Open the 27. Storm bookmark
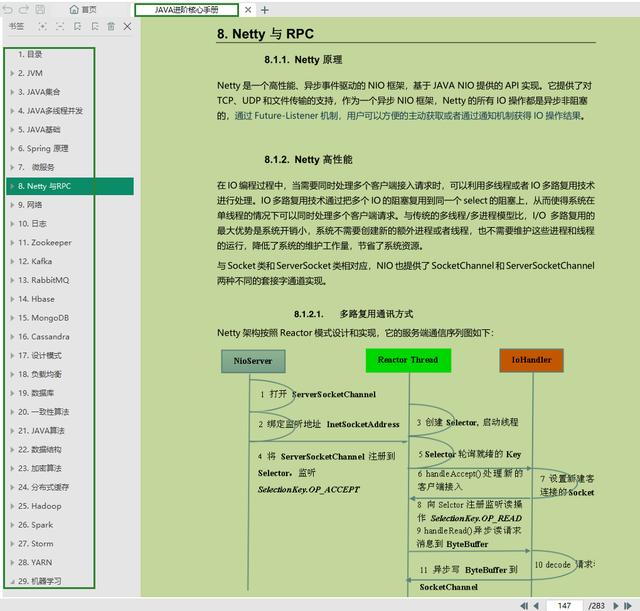 [36, 544]
